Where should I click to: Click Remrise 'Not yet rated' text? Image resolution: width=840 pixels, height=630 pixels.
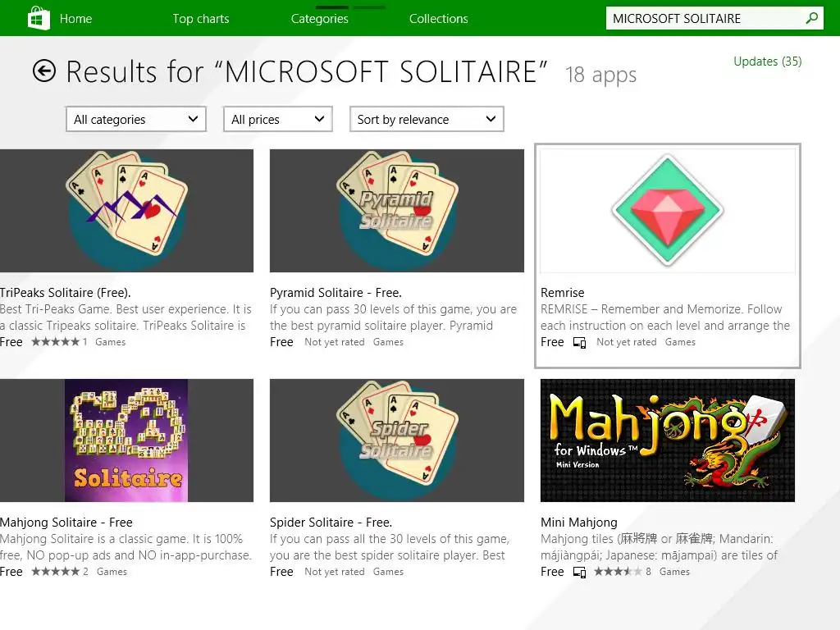click(x=626, y=342)
